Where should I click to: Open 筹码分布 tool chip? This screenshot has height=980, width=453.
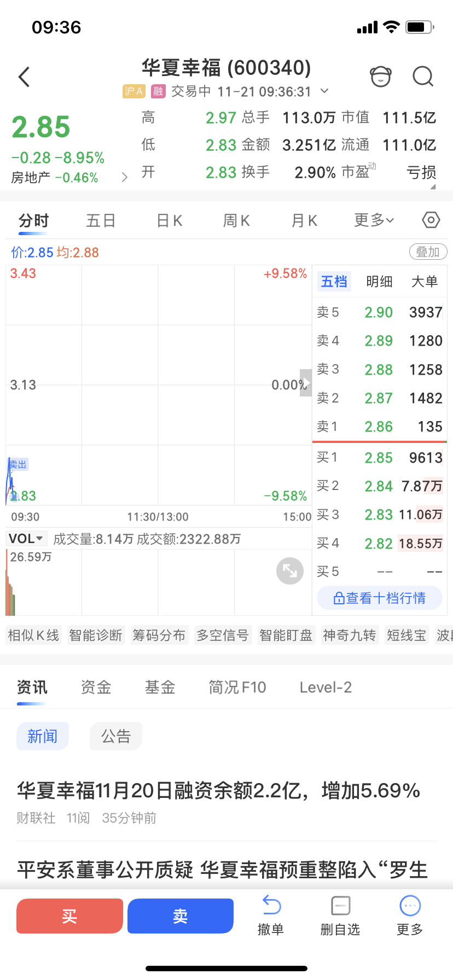click(x=159, y=635)
